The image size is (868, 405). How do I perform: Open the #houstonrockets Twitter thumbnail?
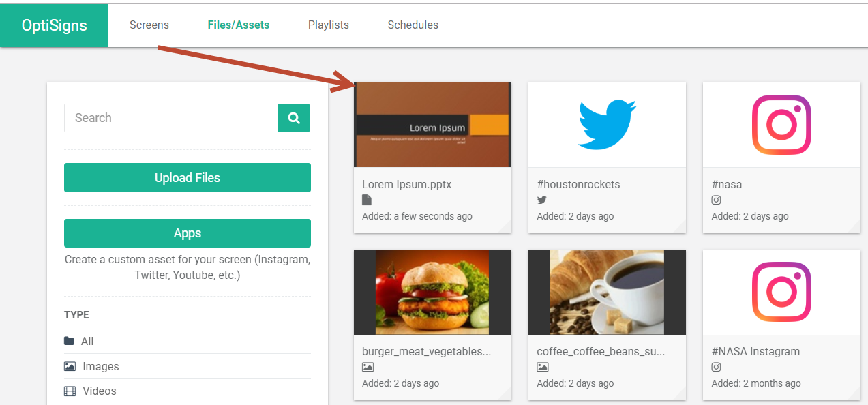point(607,124)
